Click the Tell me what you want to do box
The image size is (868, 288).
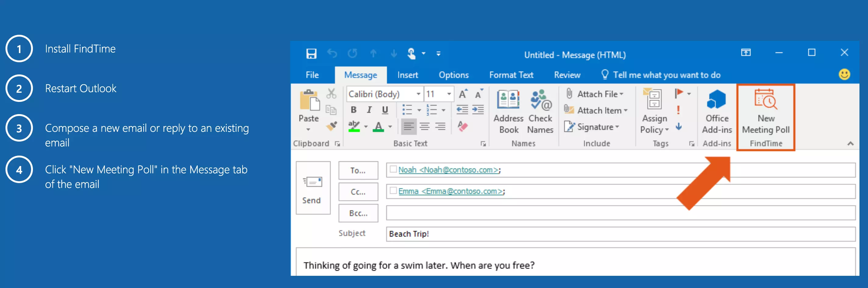pos(661,75)
